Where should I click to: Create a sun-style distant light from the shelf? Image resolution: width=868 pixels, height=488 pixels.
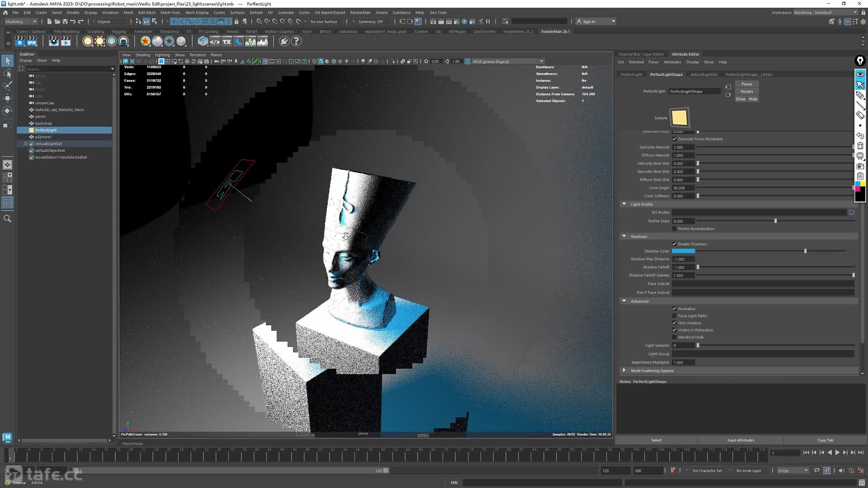point(99,42)
